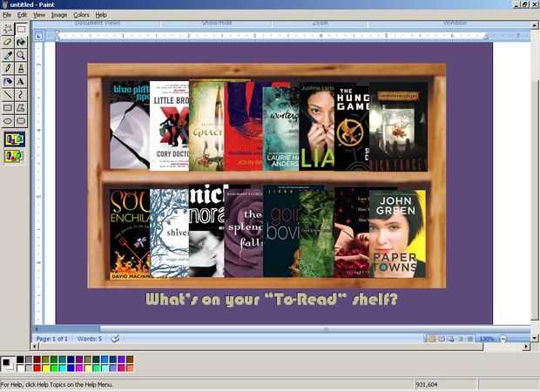Viewport: 540px width, 392px height.
Task: Click the 'untitled - Paint' title text
Action: coord(33,5)
